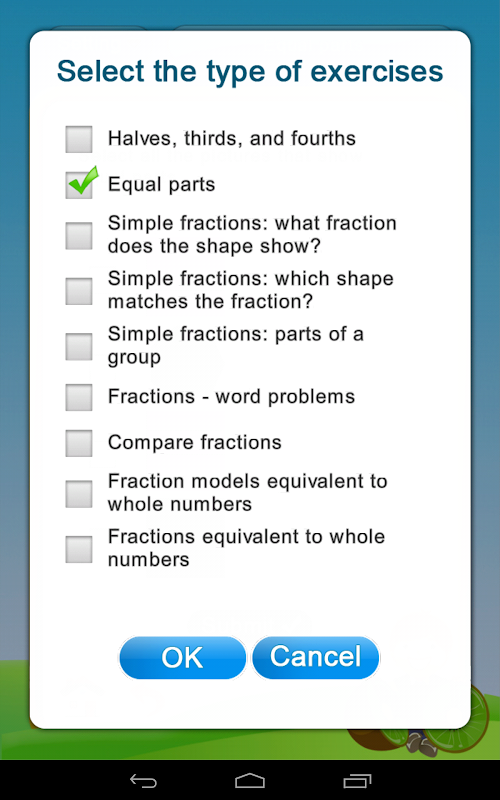Check the Halves, thirds, and fourths checkbox
The width and height of the screenshot is (500, 800).
point(79,139)
